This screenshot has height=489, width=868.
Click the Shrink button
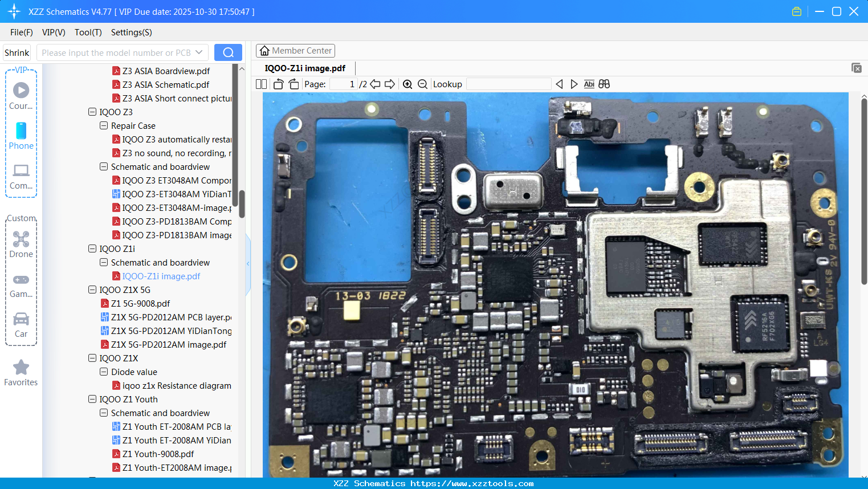click(x=17, y=52)
